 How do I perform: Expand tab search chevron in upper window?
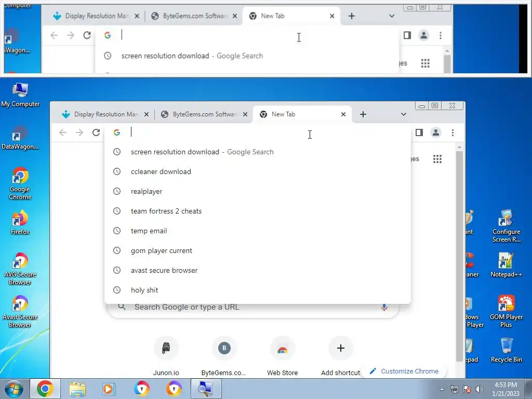[x=392, y=16]
